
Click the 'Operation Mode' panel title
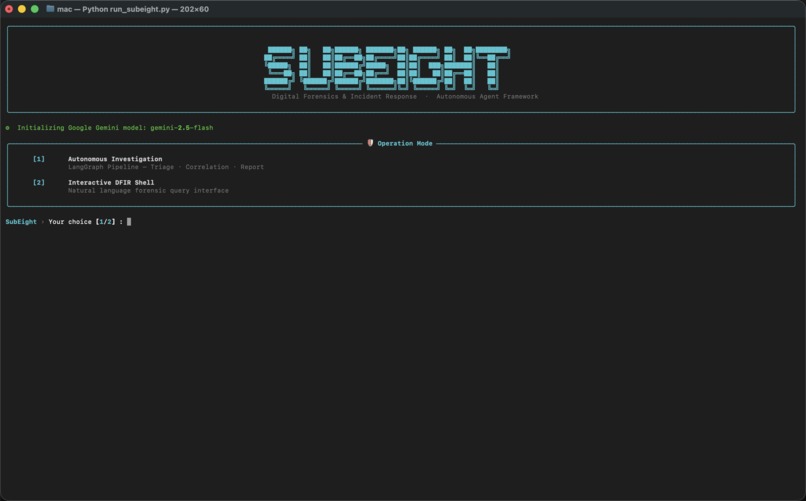405,143
